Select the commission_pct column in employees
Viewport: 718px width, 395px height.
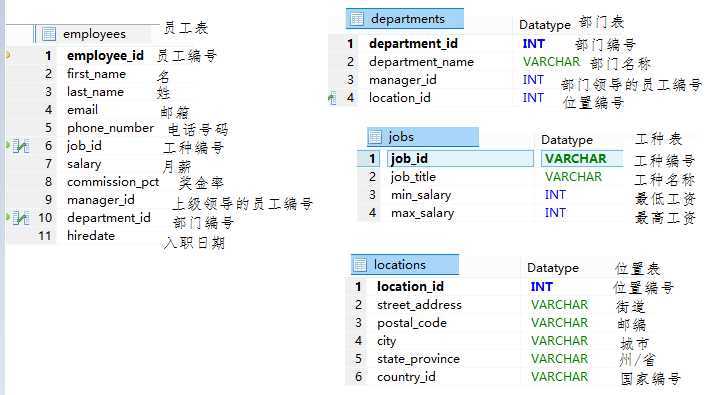[113, 182]
